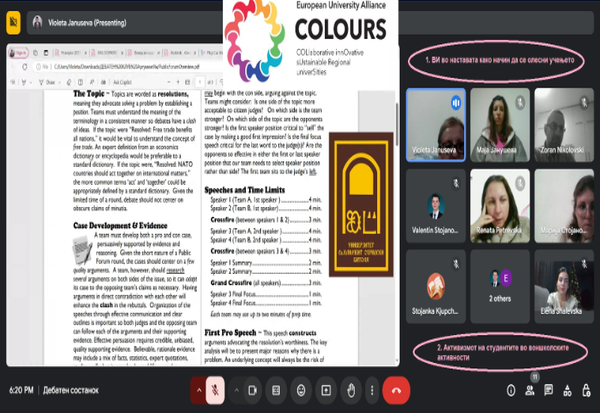Expand the video settings arrow beside camera
Screen dimensions: 600x413
point(236,392)
